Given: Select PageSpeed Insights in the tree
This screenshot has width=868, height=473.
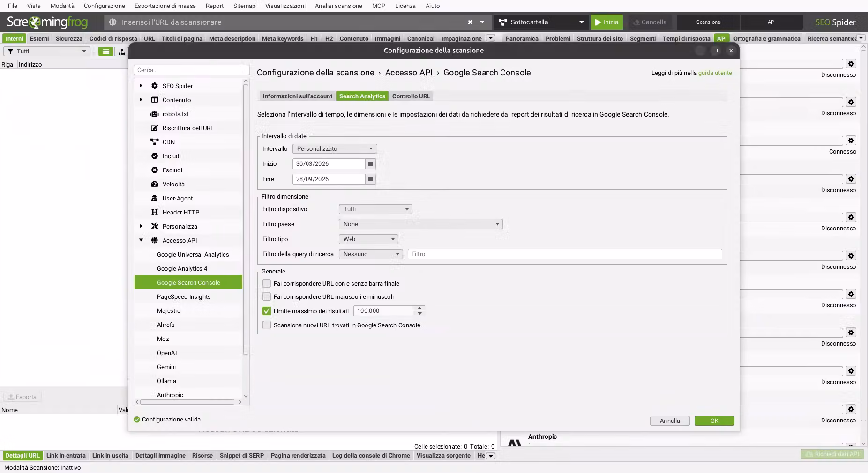Looking at the screenshot, I should [x=188, y=296].
